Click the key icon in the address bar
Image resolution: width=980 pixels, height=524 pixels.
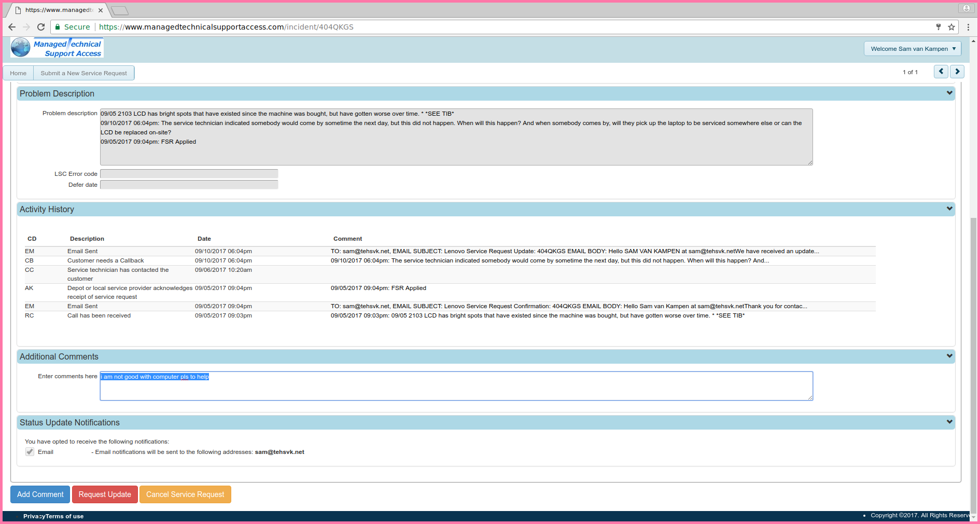click(x=939, y=27)
